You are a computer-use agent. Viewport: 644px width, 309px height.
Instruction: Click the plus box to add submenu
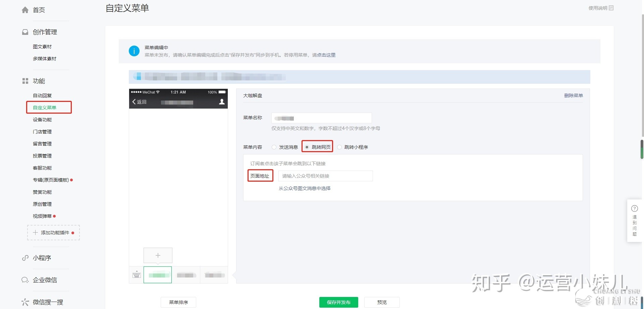(158, 255)
